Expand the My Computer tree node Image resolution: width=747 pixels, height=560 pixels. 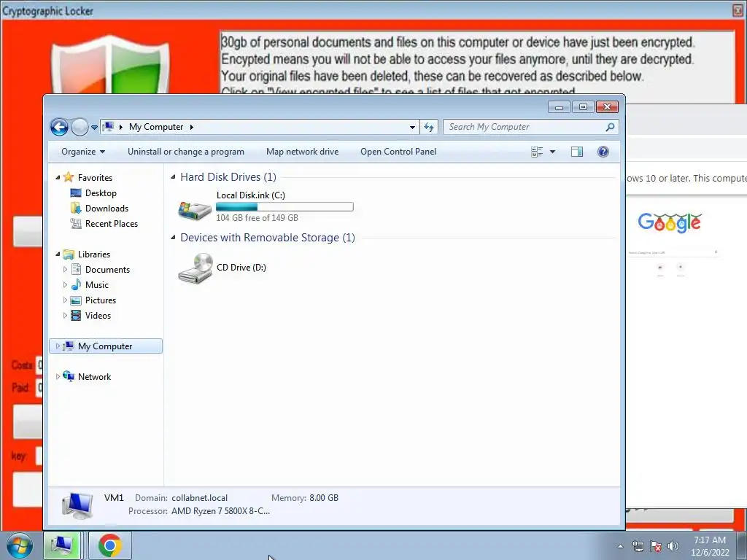[x=58, y=346]
